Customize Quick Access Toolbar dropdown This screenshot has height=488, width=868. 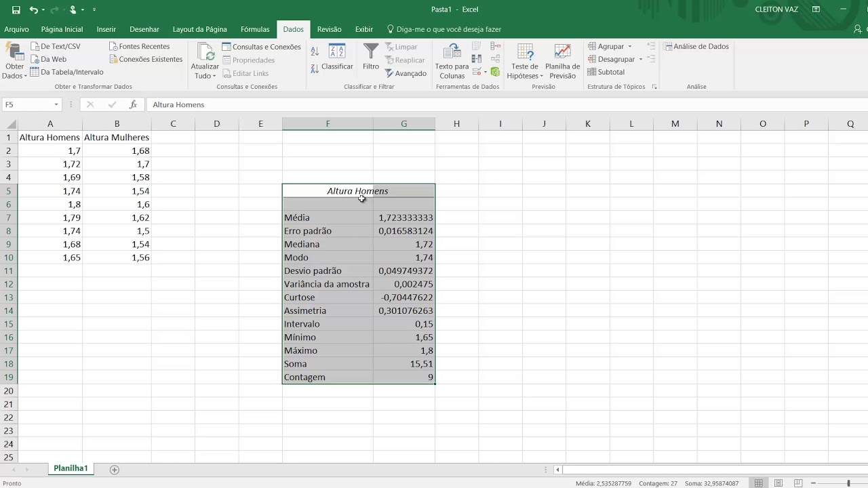(x=94, y=9)
